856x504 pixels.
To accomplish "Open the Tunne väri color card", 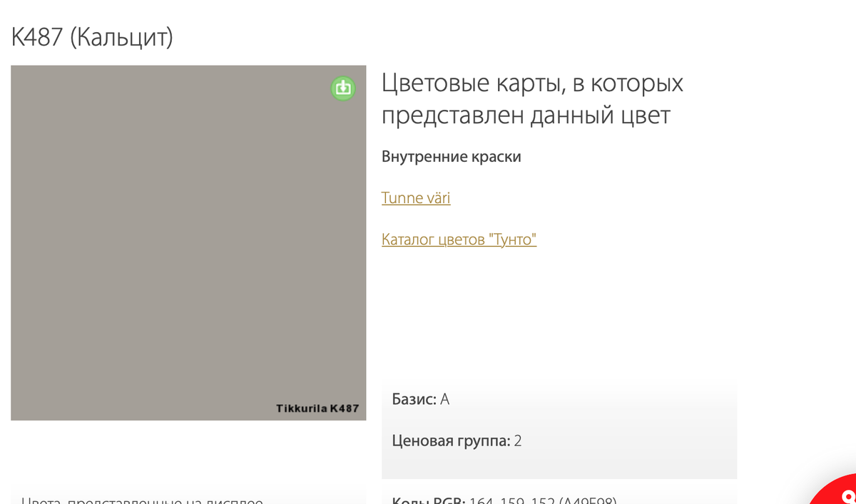I will 416,197.
